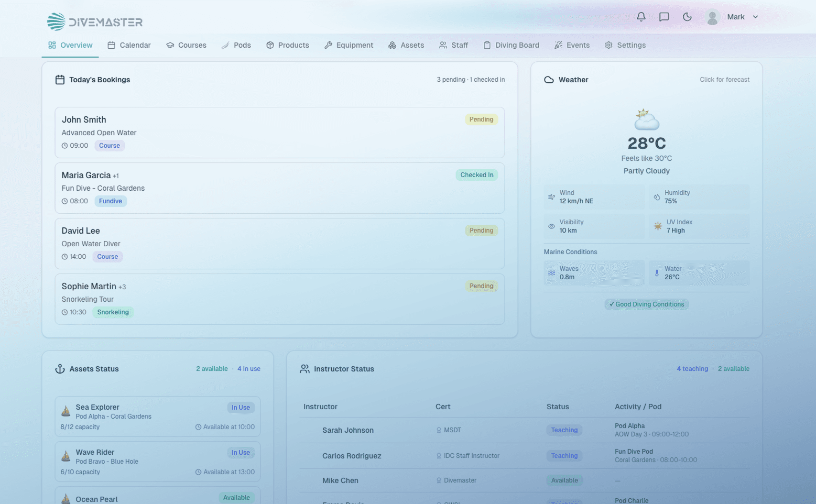
Task: Toggle dark mode with the moon icon
Action: tap(687, 16)
